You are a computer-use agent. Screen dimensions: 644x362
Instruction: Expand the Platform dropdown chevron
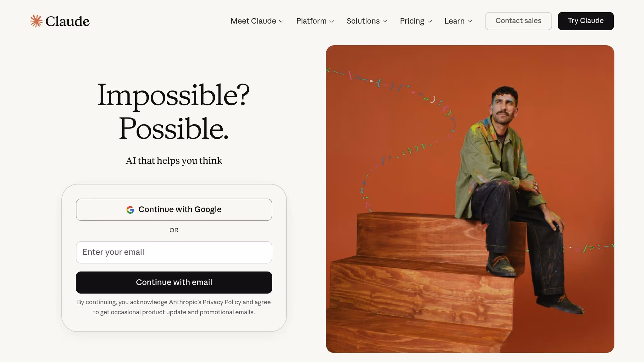pyautogui.click(x=332, y=21)
